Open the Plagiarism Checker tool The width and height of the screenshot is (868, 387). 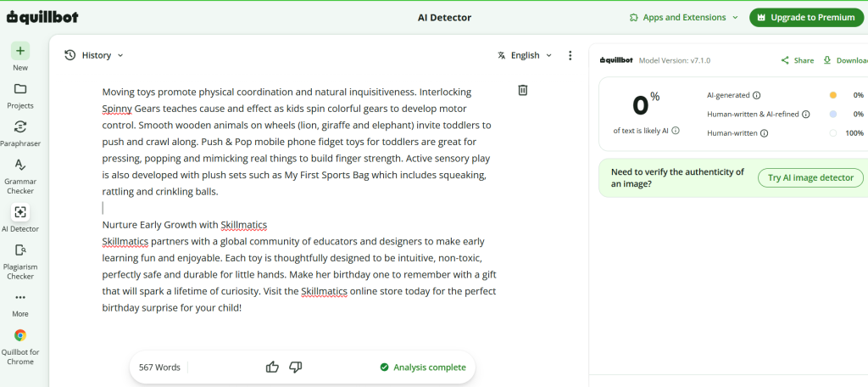pyautogui.click(x=20, y=261)
